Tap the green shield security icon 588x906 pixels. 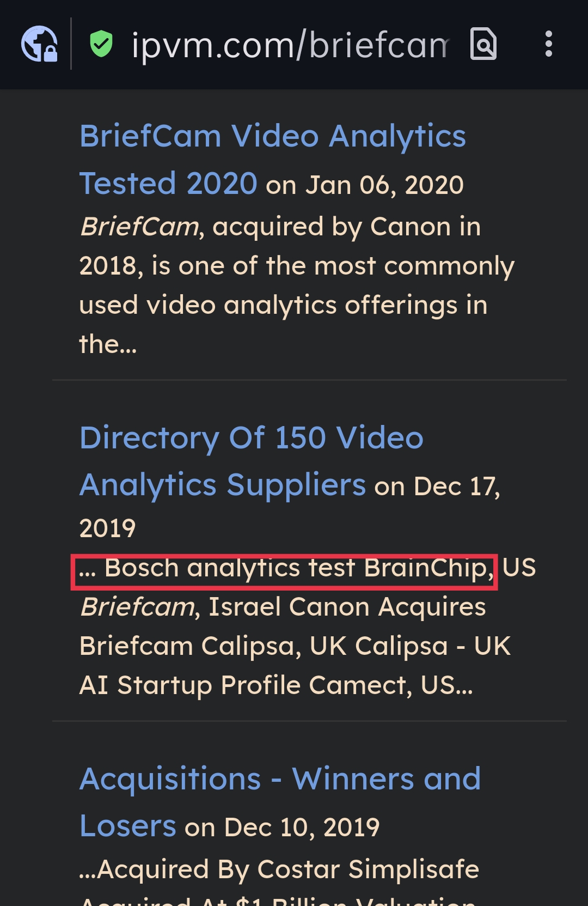pos(101,44)
